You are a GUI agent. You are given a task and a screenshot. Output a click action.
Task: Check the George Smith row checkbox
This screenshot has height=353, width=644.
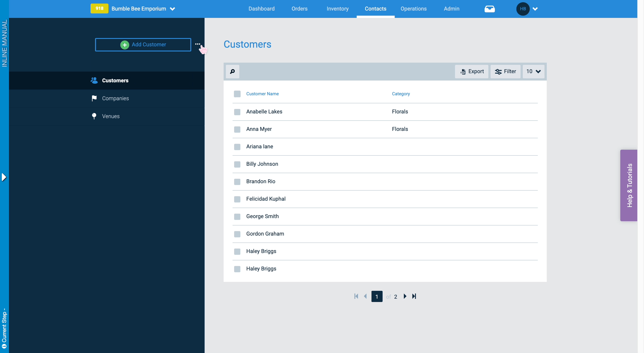(237, 217)
